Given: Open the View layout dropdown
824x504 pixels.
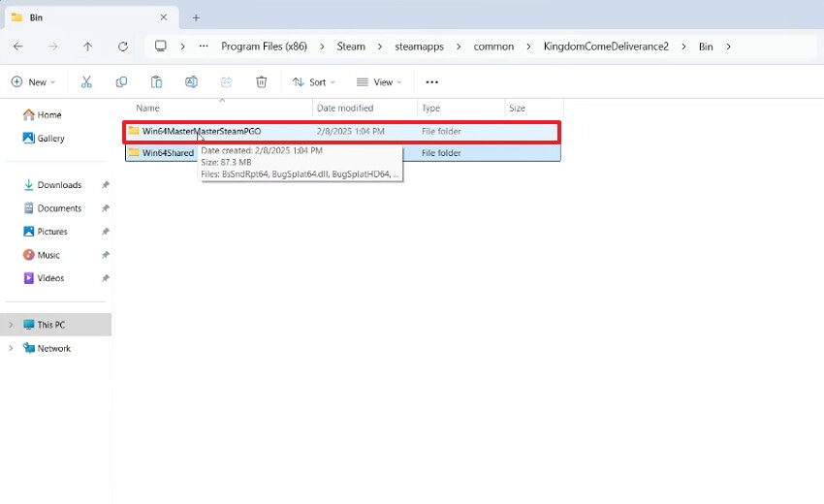Looking at the screenshot, I should [x=379, y=82].
